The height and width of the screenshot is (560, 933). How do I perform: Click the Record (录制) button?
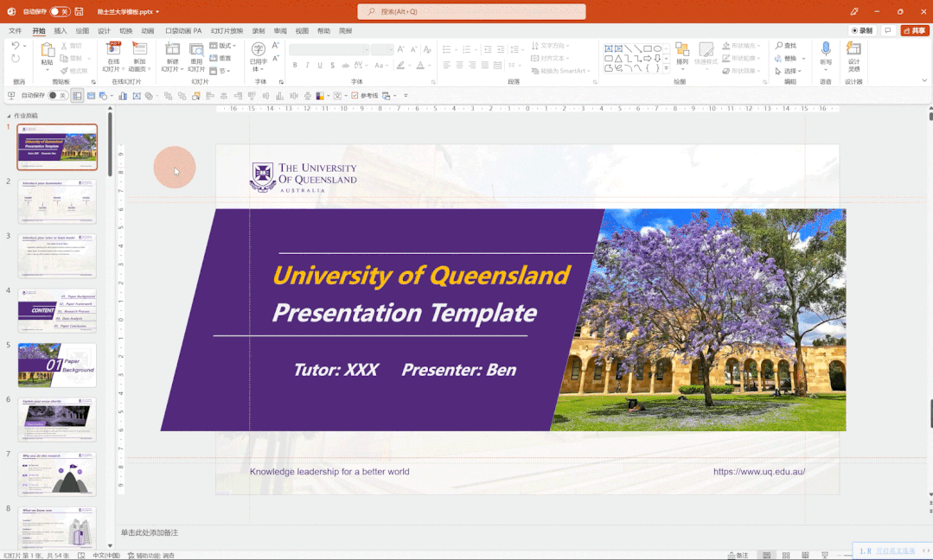tap(862, 30)
